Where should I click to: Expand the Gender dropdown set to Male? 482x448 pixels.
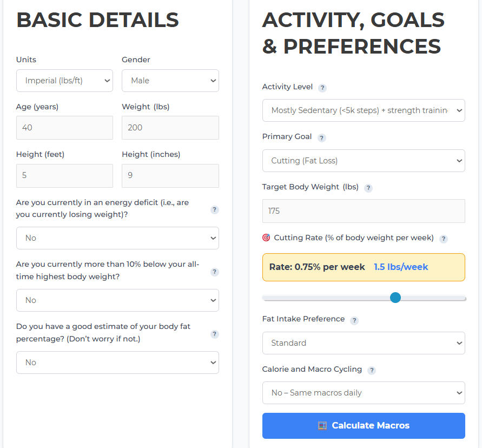170,81
